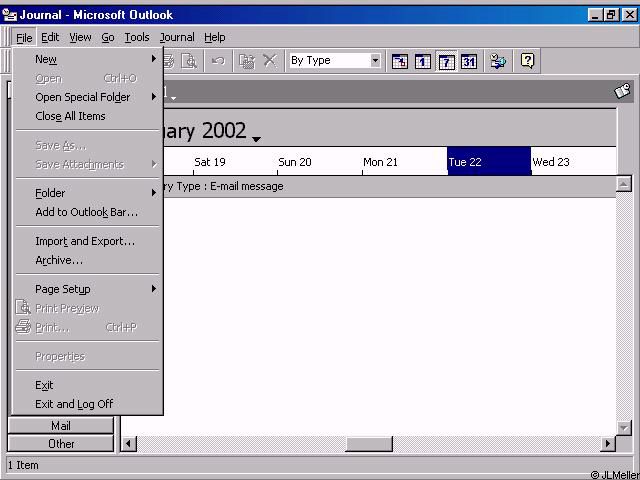This screenshot has height=480, width=640.
Task: Select the Sat 19 timeline date
Action: pos(210,162)
